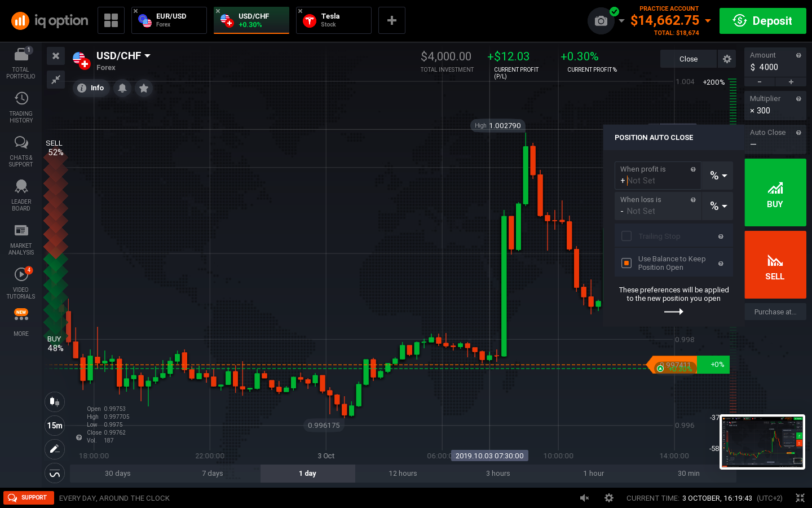Mute sound in bottom bar
This screenshot has height=508, width=812.
click(585, 498)
